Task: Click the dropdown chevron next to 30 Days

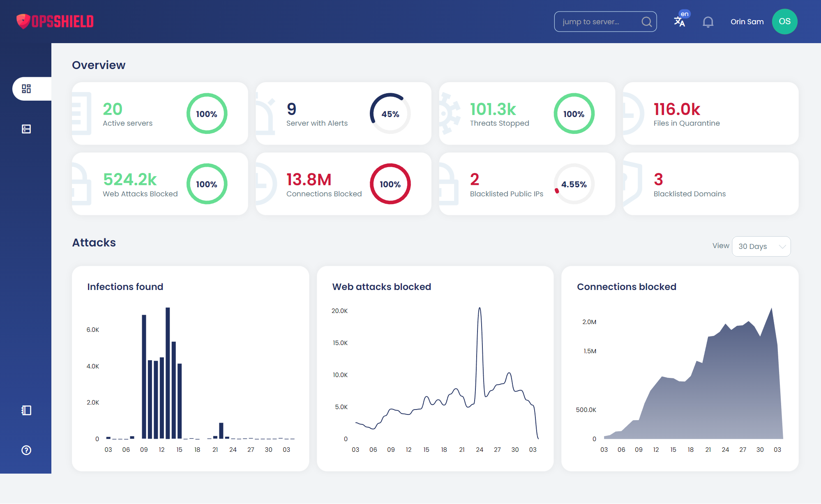Action: coord(782,246)
